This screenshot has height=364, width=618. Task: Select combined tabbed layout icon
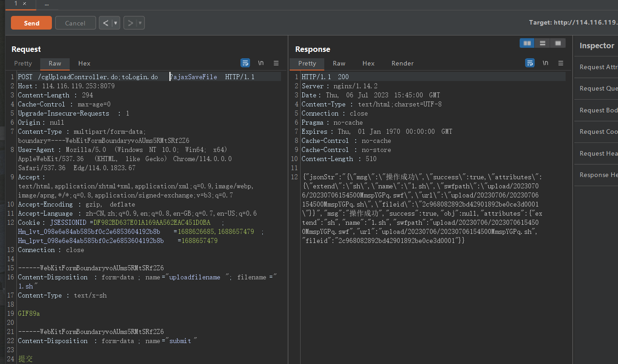tap(558, 43)
